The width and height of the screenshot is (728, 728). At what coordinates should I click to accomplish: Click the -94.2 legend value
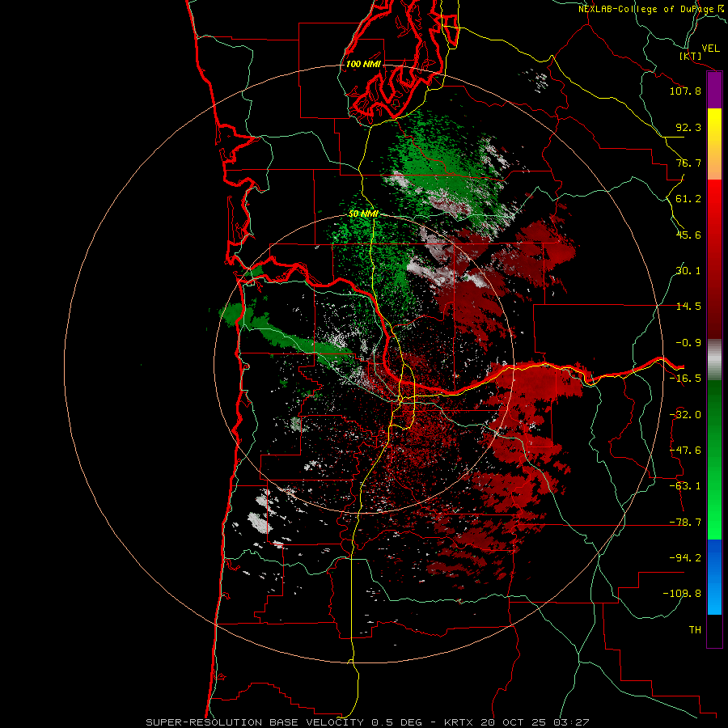(x=685, y=557)
